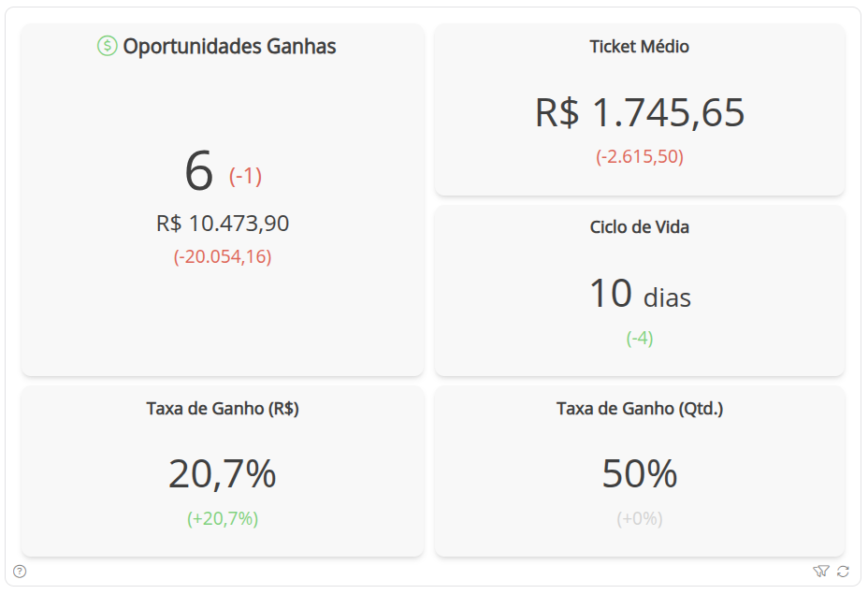This screenshot has width=868, height=594.
Task: Click the (-2.615,50) ticket variation
Action: (x=640, y=156)
